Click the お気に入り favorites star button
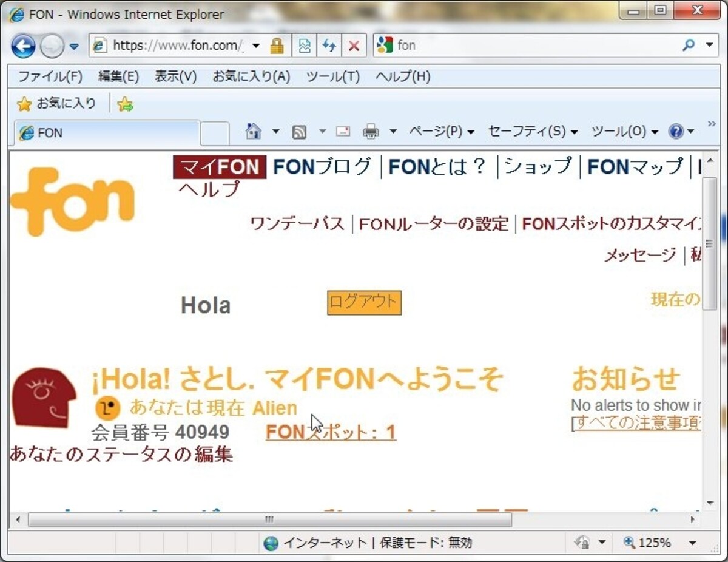The width and height of the screenshot is (728, 562). coord(56,104)
